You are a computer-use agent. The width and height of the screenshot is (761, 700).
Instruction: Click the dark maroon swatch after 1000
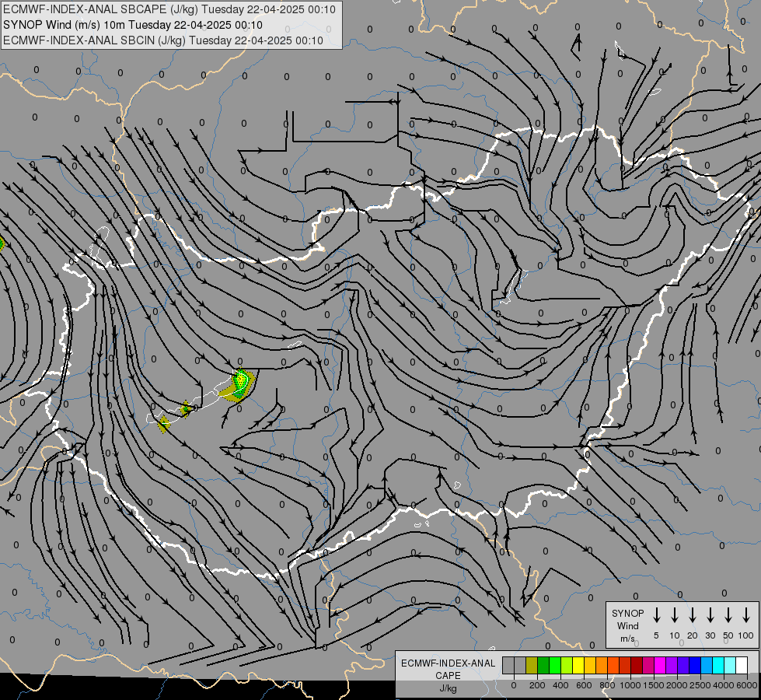click(x=637, y=665)
